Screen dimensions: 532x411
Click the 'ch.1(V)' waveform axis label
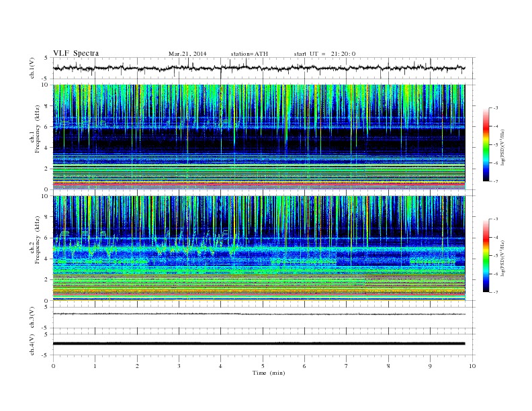(x=32, y=68)
